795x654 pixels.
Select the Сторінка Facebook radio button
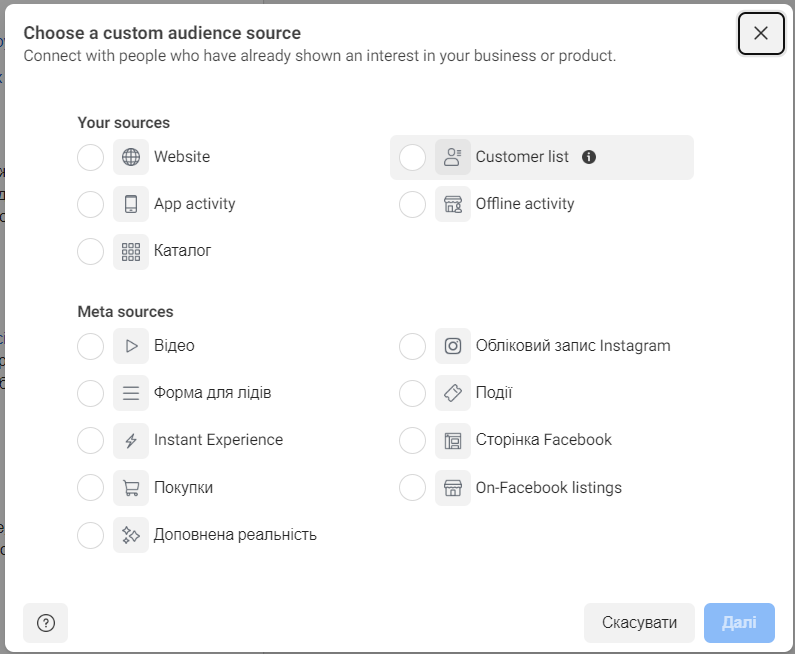(412, 440)
